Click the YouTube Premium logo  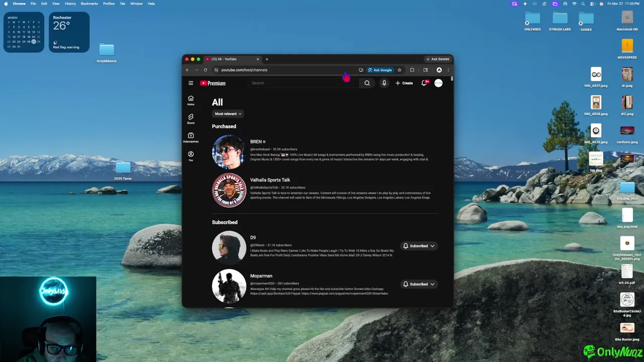[x=213, y=83]
